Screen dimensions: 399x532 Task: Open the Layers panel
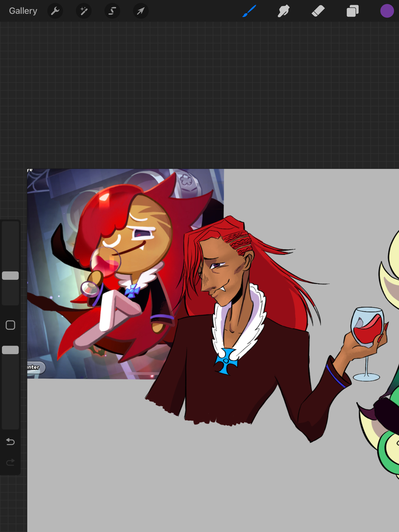[352, 11]
